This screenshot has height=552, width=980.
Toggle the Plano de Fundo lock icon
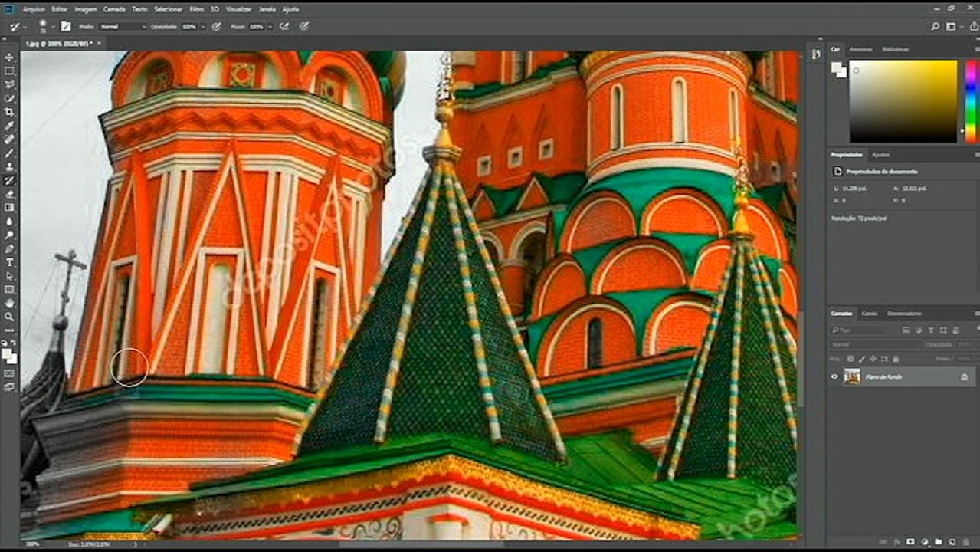point(964,376)
